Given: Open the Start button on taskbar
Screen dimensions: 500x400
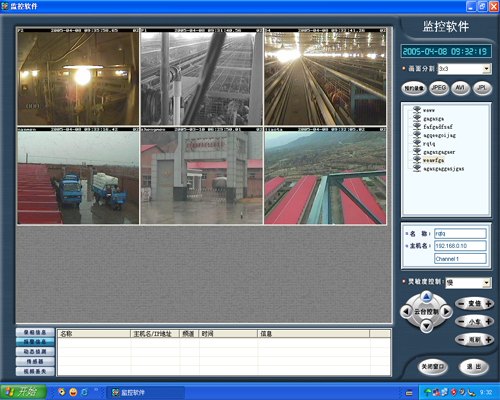Looking at the screenshot, I should coord(23,392).
